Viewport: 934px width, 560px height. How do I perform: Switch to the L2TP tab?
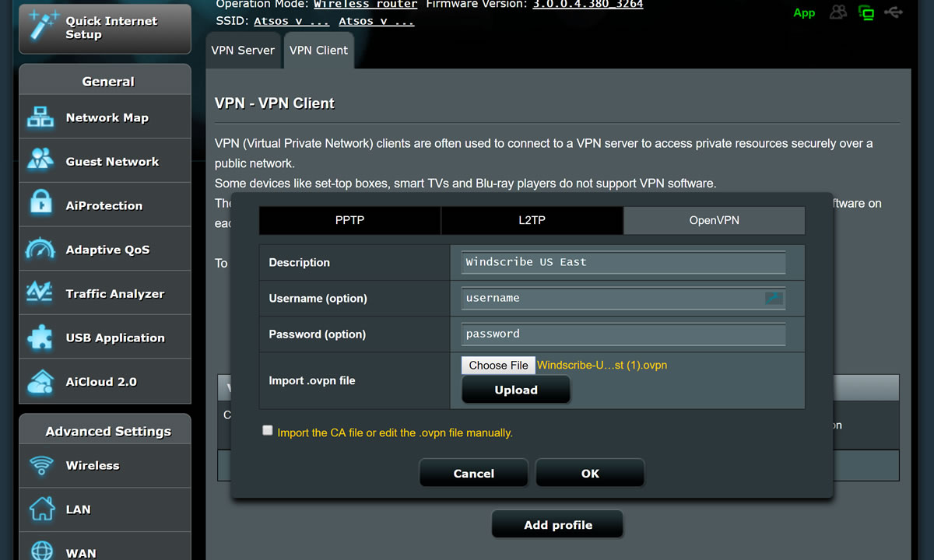tap(532, 220)
